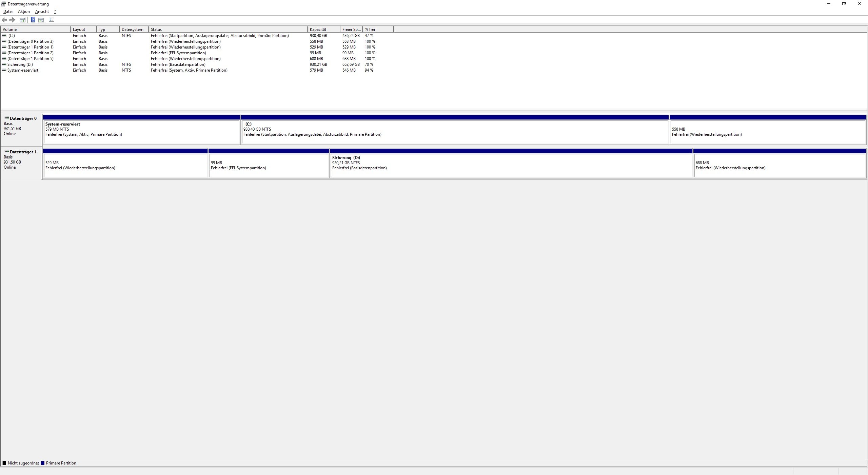This screenshot has width=868, height=475.
Task: Open the Ansicht menu
Action: coord(42,12)
